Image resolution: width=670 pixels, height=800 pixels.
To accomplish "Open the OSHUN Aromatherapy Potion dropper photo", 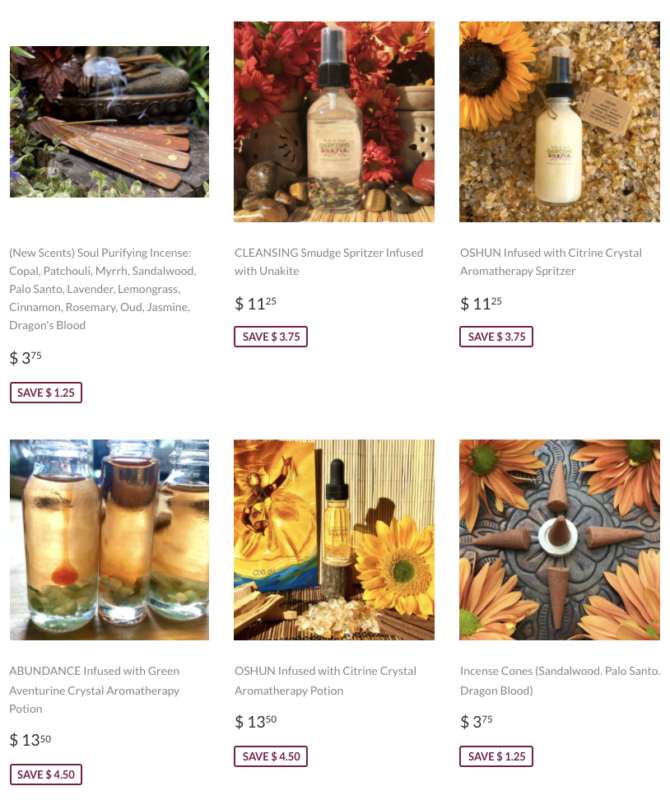I will (334, 540).
